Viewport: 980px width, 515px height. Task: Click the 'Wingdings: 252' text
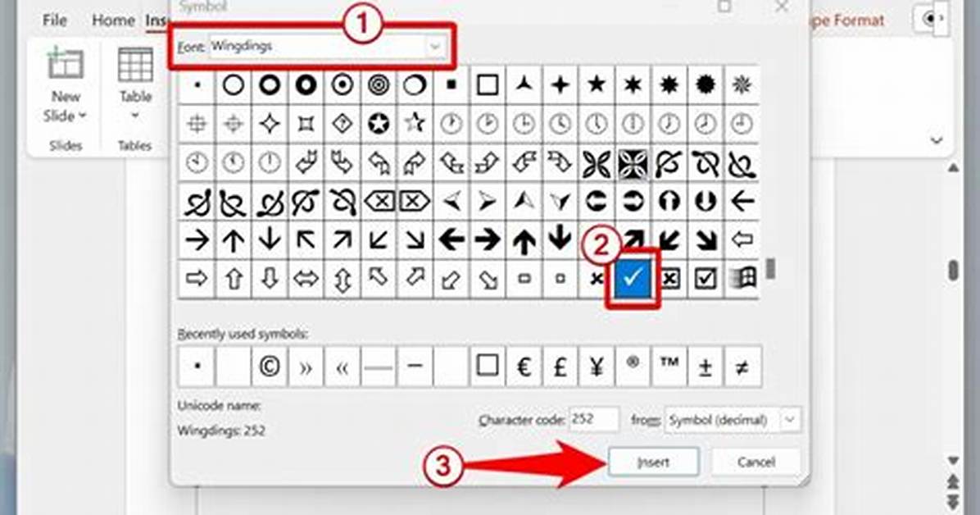pos(221,431)
